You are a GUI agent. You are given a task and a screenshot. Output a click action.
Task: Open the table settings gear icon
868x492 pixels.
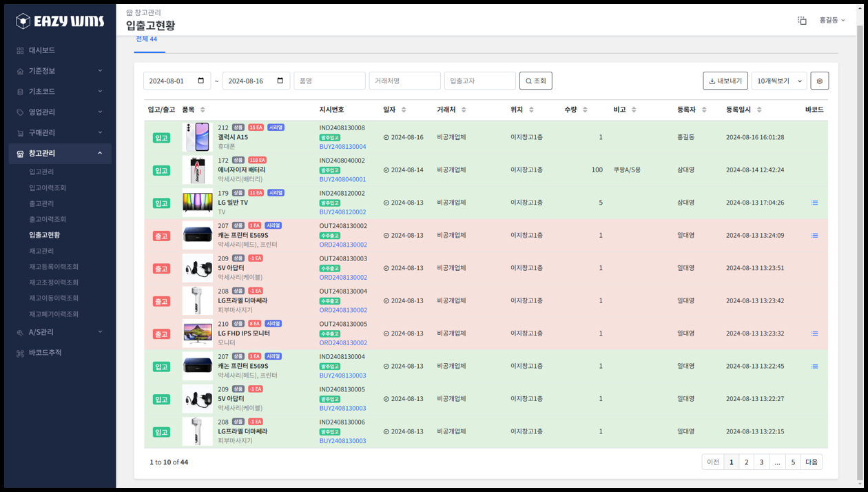click(819, 81)
